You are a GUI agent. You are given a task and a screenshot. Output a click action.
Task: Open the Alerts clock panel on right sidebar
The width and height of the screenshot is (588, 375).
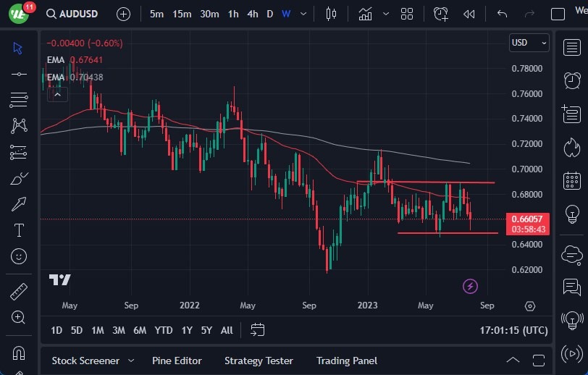pos(572,79)
